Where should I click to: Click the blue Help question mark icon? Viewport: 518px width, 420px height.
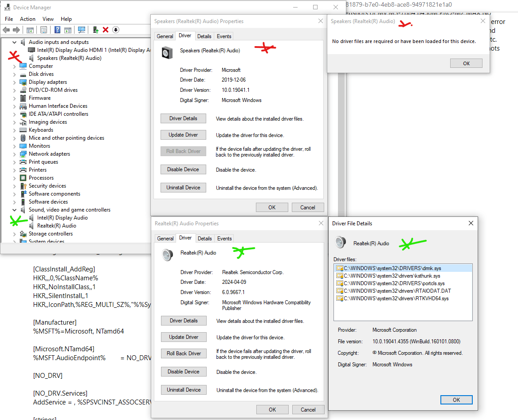58,30
